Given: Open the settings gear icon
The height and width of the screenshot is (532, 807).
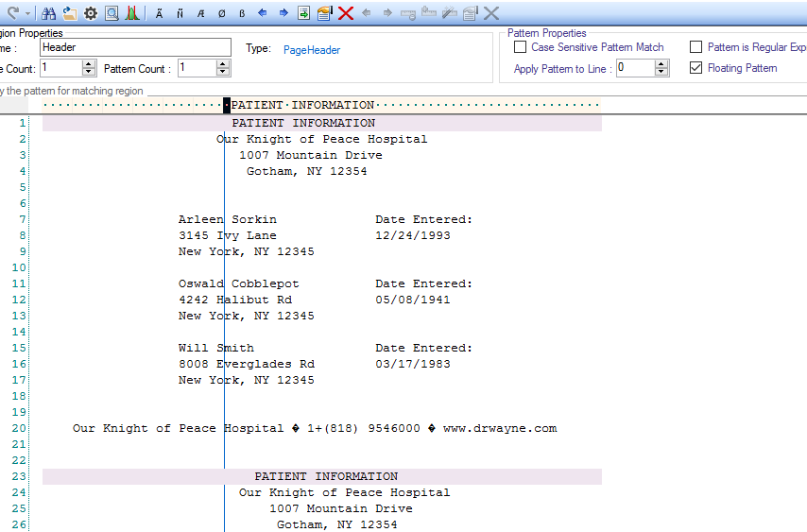Looking at the screenshot, I should click(91, 13).
